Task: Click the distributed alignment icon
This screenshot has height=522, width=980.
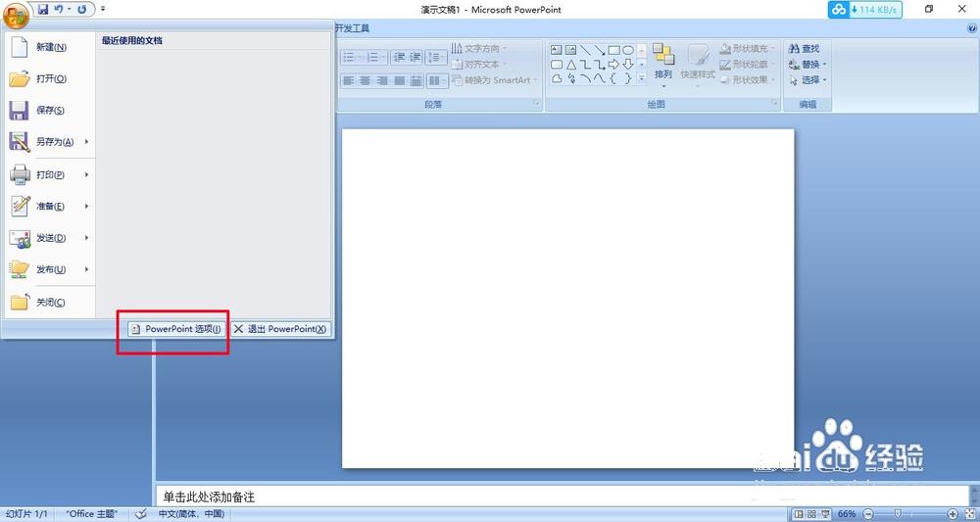Action: [x=415, y=80]
